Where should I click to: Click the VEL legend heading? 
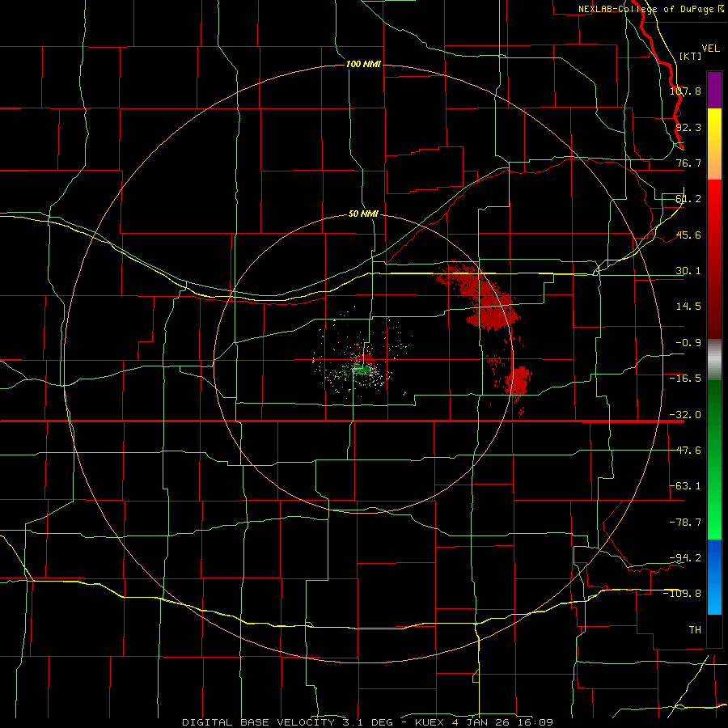click(x=710, y=49)
